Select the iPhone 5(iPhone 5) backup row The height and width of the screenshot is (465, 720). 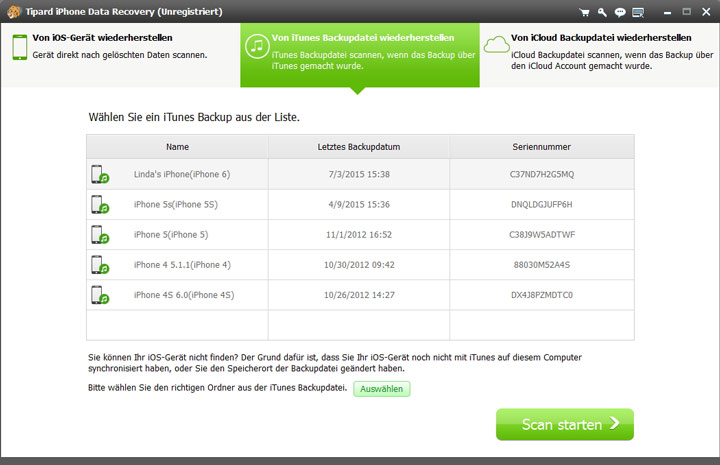(360, 235)
